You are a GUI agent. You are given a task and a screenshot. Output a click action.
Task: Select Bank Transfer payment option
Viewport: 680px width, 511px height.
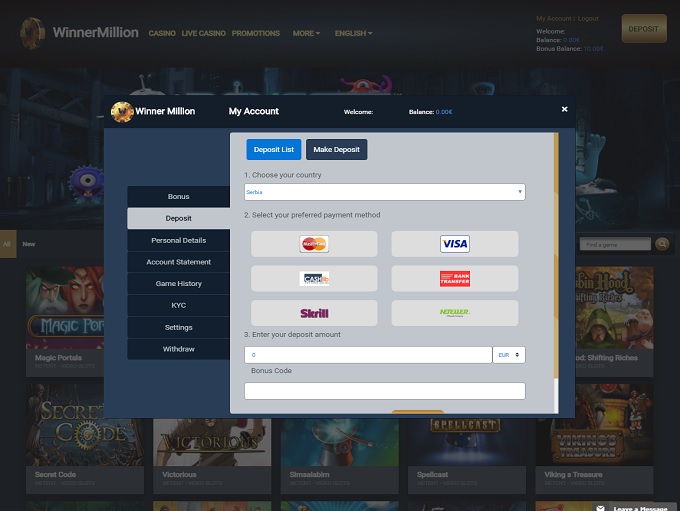tap(454, 279)
